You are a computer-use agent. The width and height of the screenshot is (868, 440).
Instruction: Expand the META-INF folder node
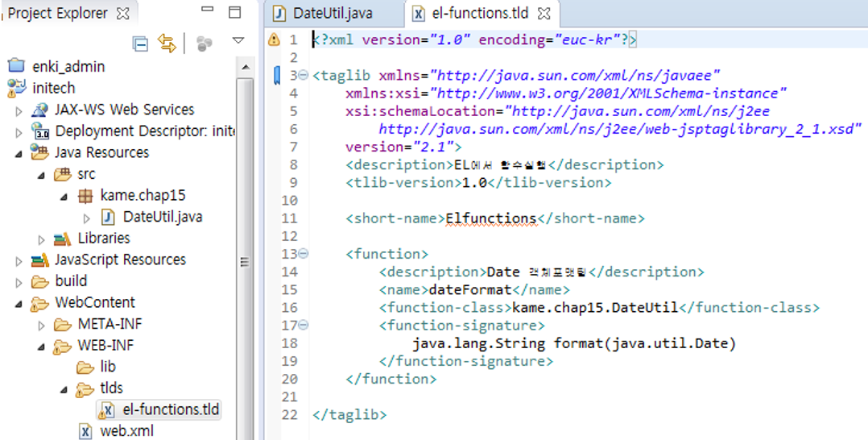tap(42, 326)
